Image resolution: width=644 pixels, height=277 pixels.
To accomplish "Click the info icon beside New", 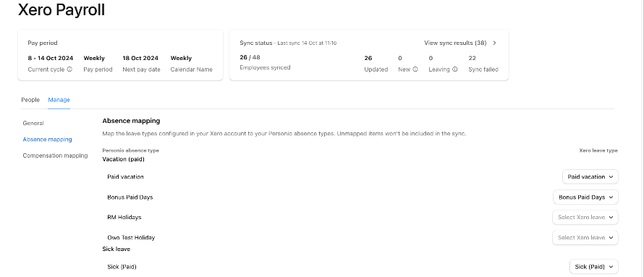I will click(415, 69).
